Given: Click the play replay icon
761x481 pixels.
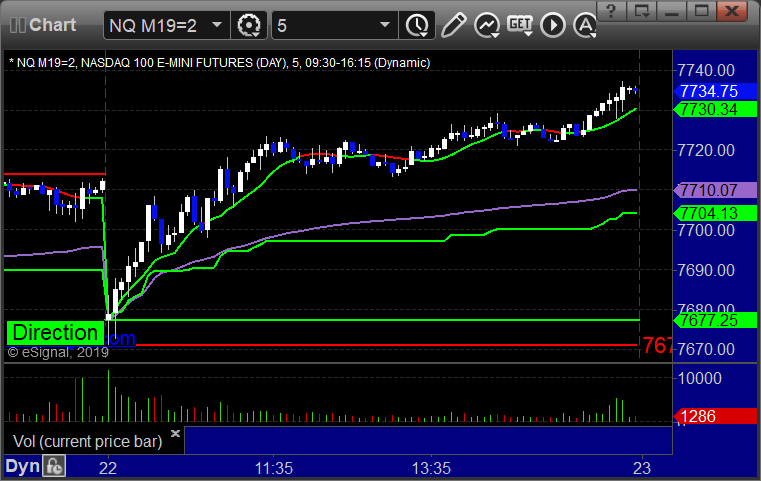Looking at the screenshot, I should pos(553,25).
